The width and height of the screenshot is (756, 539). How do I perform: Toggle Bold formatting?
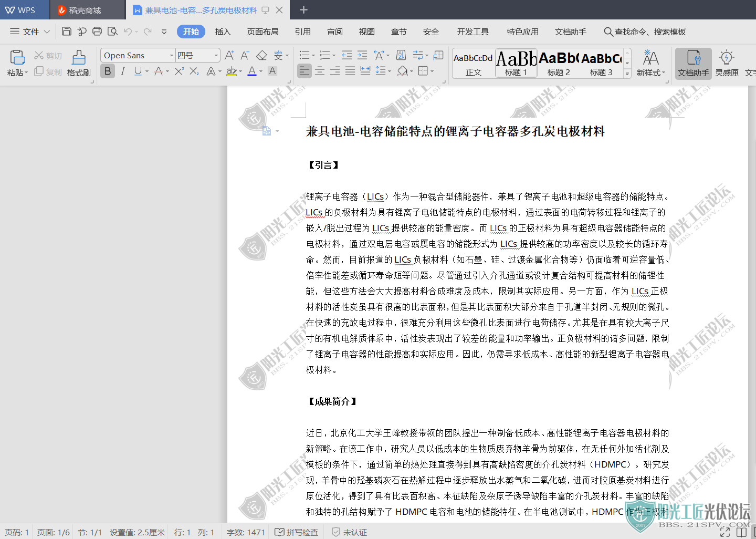point(108,71)
